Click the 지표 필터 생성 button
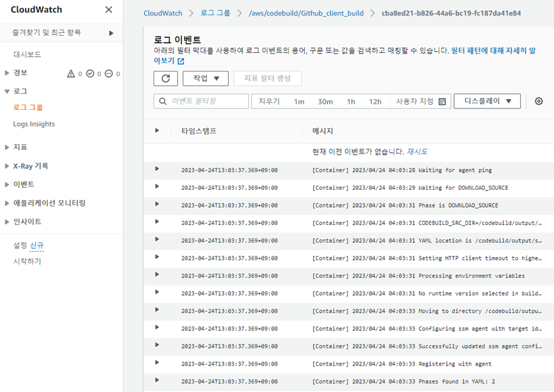The height and width of the screenshot is (392, 554). (x=268, y=78)
